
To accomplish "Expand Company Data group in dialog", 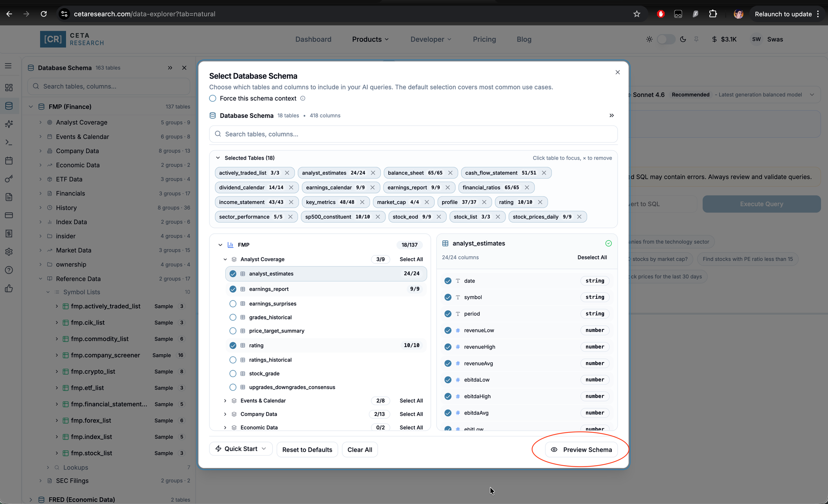I will point(225,414).
